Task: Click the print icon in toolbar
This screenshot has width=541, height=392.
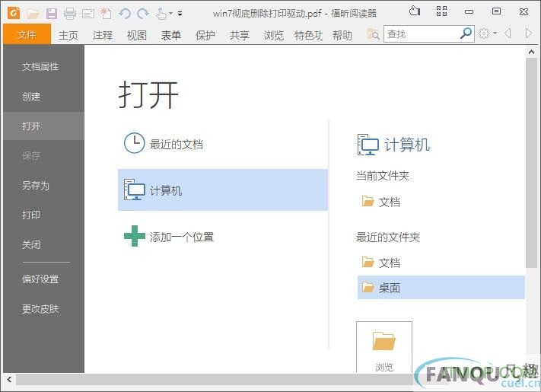Action: (x=70, y=14)
